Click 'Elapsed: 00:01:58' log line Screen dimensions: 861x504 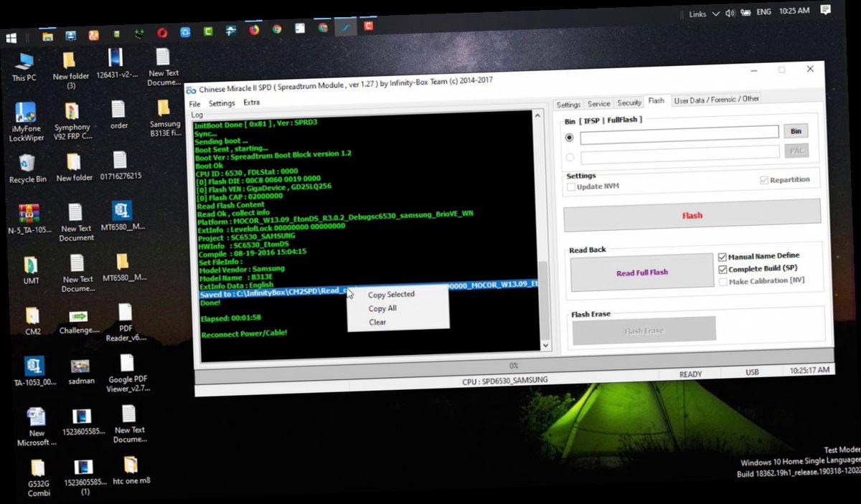[x=231, y=317]
